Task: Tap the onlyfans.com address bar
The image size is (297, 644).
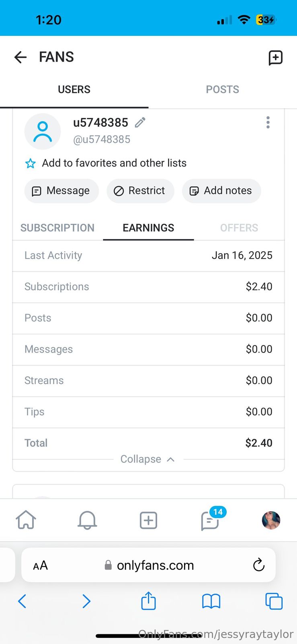Action: click(x=155, y=566)
